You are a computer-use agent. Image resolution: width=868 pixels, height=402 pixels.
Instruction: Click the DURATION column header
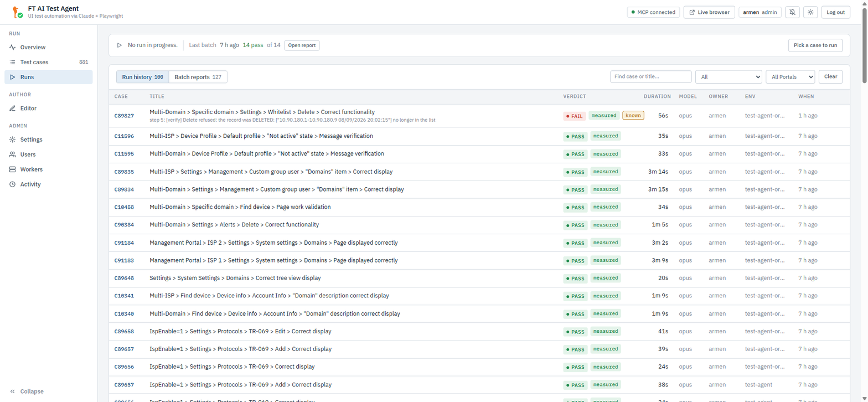[x=657, y=97]
